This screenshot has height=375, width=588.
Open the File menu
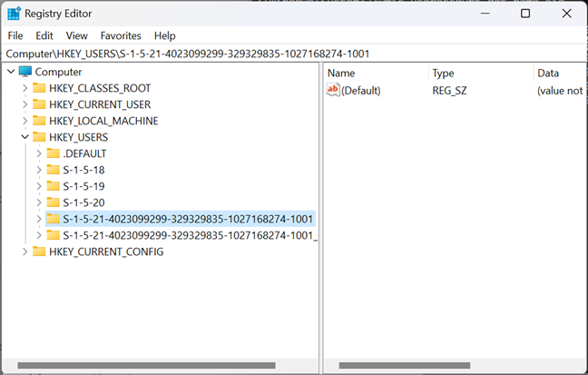(15, 35)
